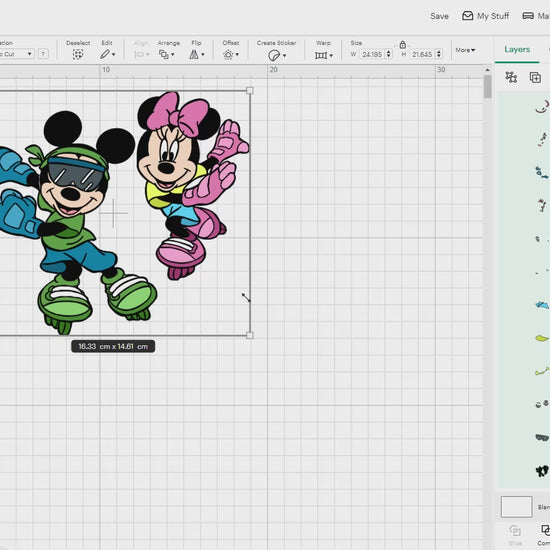Click the Arrange layers icon
Image resolution: width=550 pixels, height=550 pixels.
click(164, 54)
